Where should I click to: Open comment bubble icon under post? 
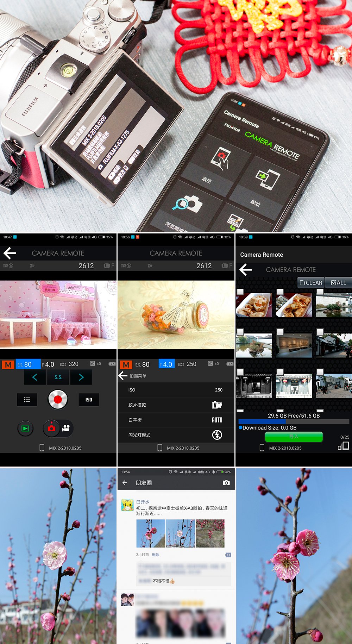click(x=228, y=555)
